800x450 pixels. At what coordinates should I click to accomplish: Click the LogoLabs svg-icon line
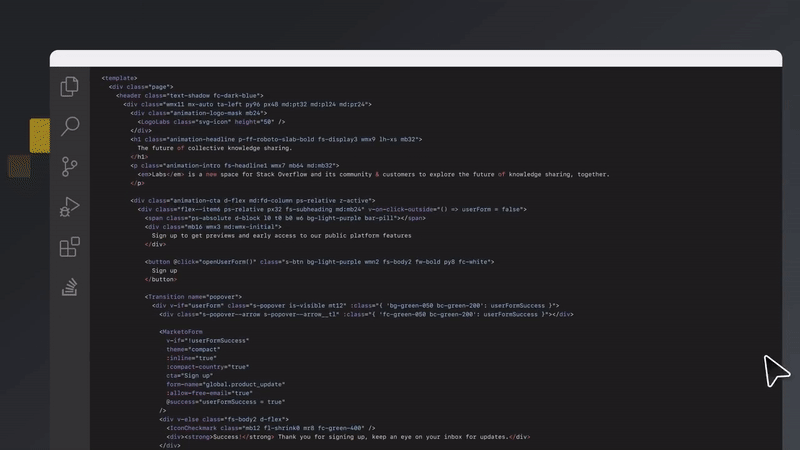(x=211, y=122)
